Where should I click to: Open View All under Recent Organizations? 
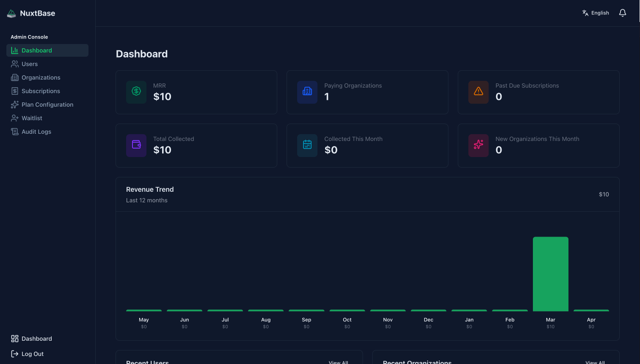click(595, 362)
